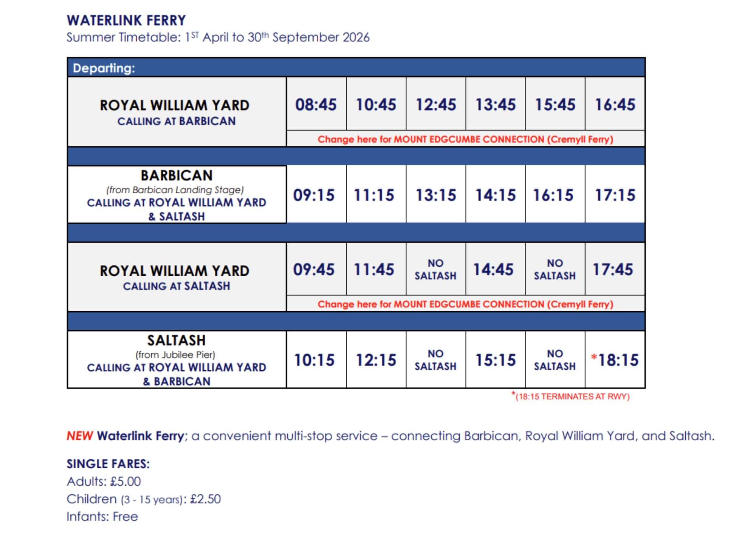Click the 15:15 Saltash departure time
Screen dimensions: 756x534
click(x=496, y=360)
